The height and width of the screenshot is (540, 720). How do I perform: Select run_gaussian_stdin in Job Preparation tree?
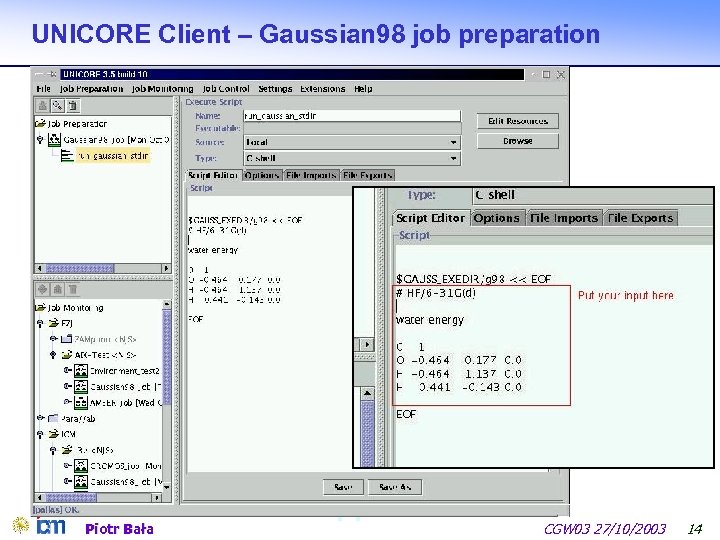point(113,156)
